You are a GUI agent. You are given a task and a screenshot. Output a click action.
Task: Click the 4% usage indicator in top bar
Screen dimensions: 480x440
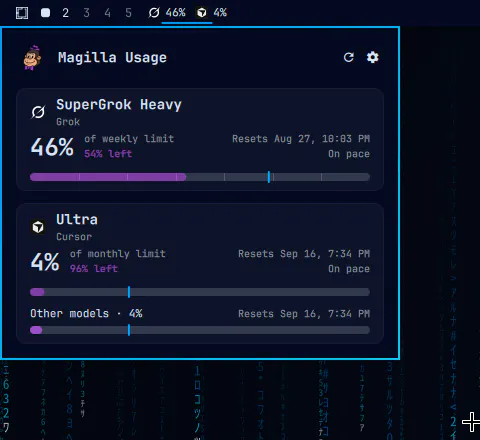point(220,13)
